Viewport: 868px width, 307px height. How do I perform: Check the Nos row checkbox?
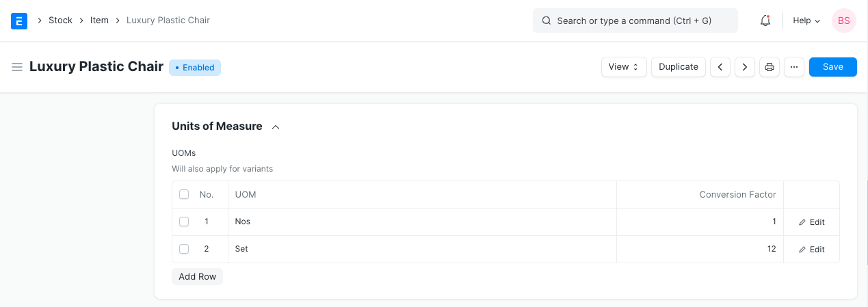tap(184, 222)
